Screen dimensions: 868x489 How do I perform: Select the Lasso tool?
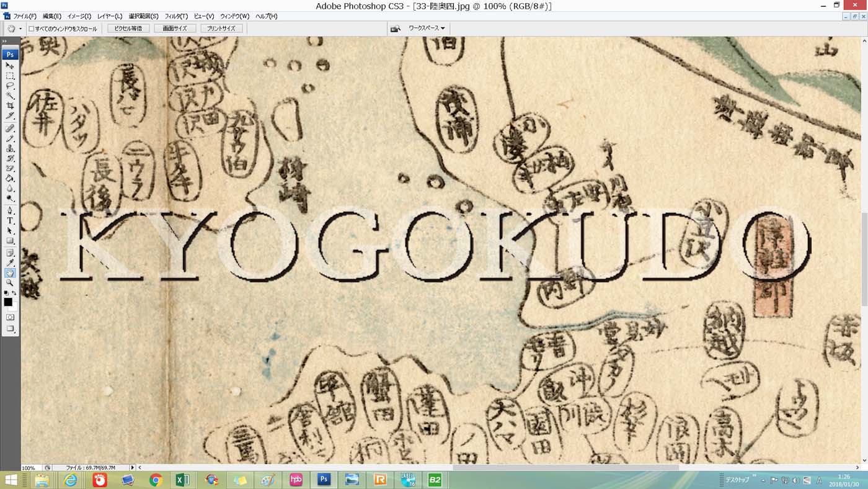tap(10, 86)
